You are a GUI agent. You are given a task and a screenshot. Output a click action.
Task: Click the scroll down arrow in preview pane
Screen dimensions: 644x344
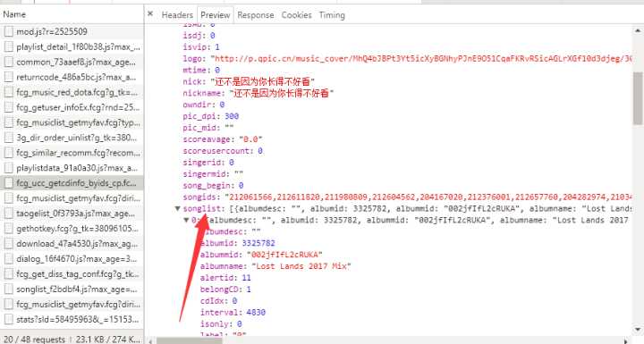click(638, 329)
